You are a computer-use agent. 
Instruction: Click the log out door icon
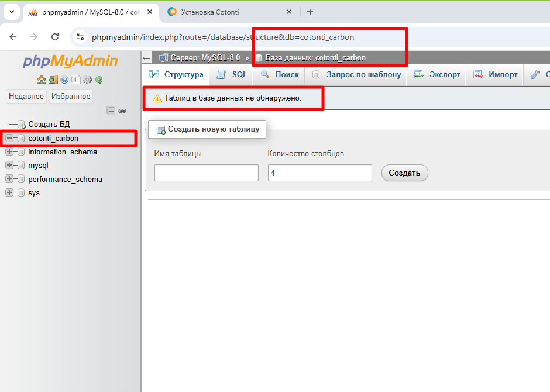pos(53,80)
